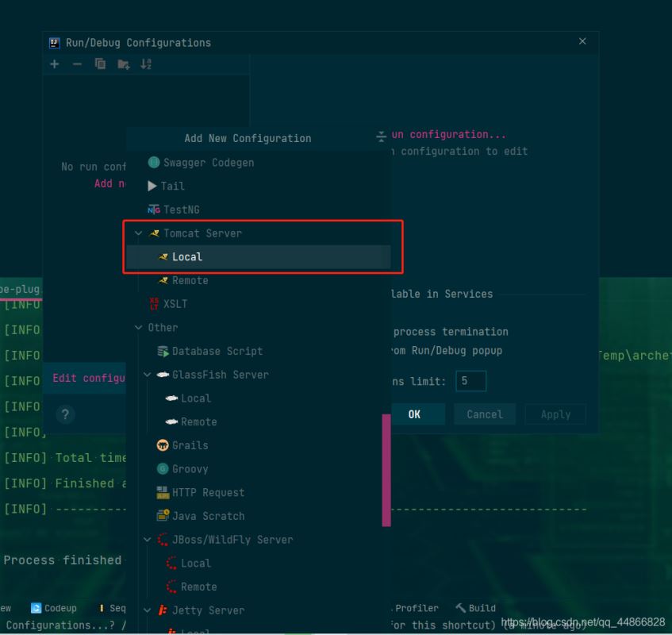
Task: Choose the XSLT configuration type
Action: pyautogui.click(x=259, y=304)
